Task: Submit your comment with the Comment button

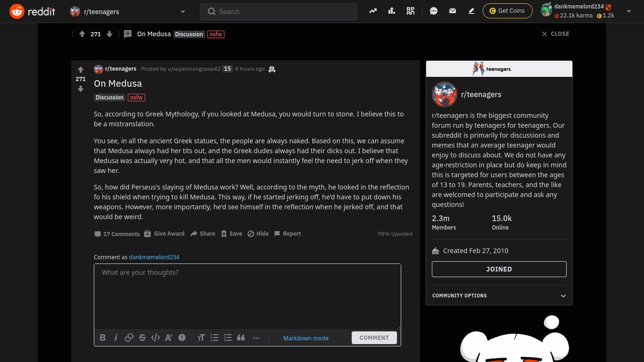Action: tap(374, 337)
